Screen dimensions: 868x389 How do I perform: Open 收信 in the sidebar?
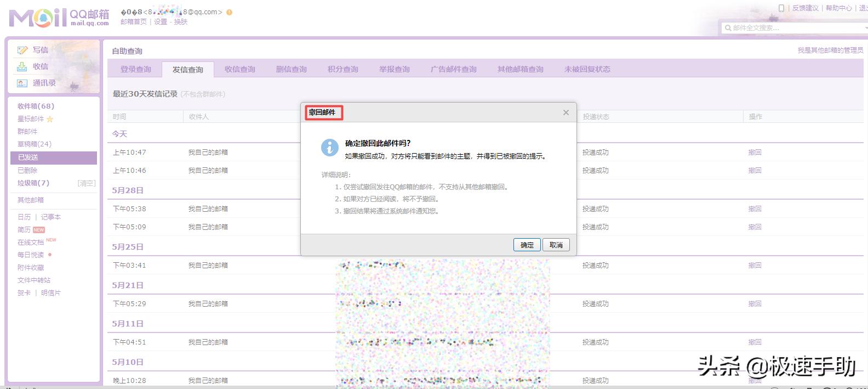(x=41, y=66)
